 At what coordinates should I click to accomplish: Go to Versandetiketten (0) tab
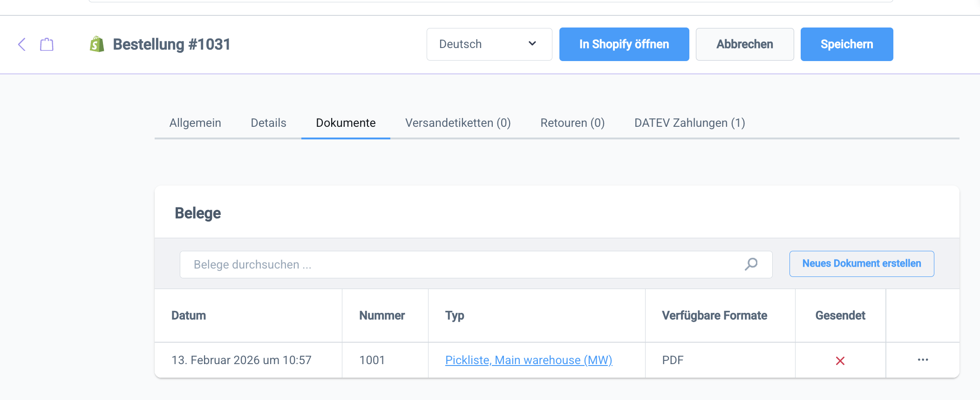point(458,123)
